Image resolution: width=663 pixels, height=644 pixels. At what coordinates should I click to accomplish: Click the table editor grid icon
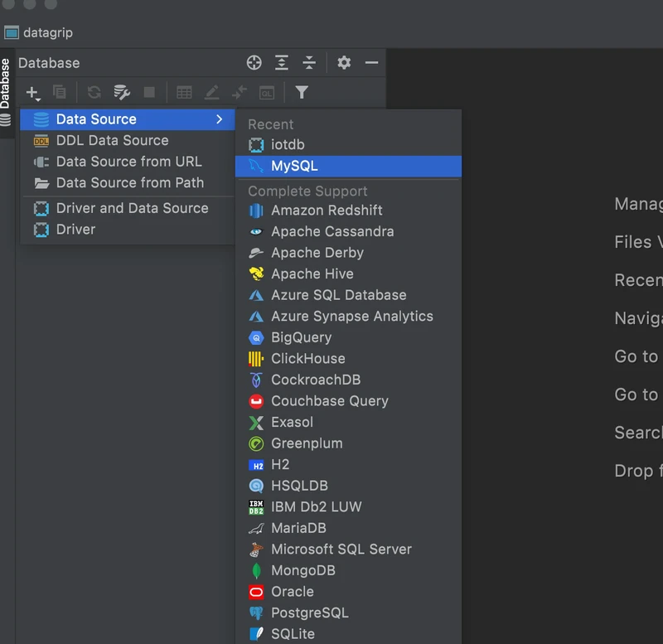(184, 92)
